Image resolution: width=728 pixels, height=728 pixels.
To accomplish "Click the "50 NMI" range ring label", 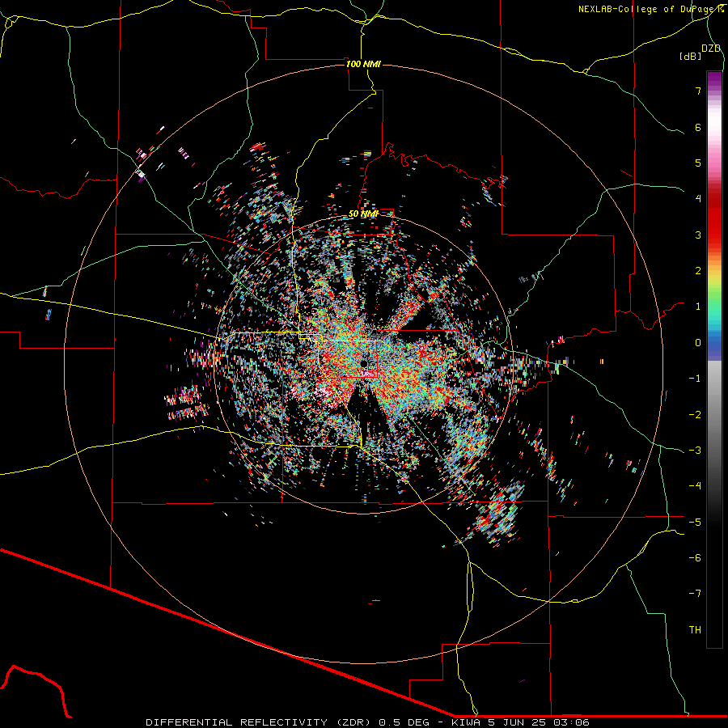I will point(363,214).
